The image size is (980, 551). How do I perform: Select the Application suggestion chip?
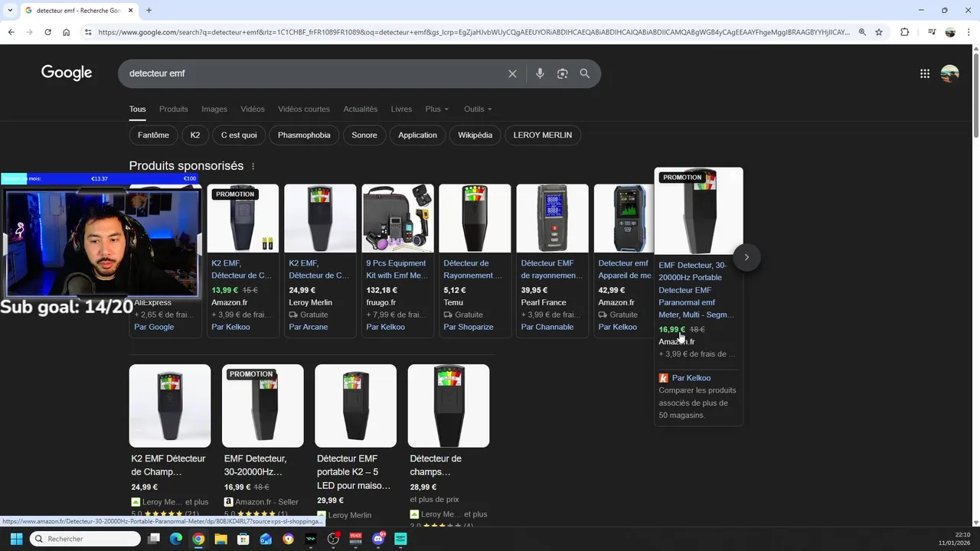coord(417,135)
